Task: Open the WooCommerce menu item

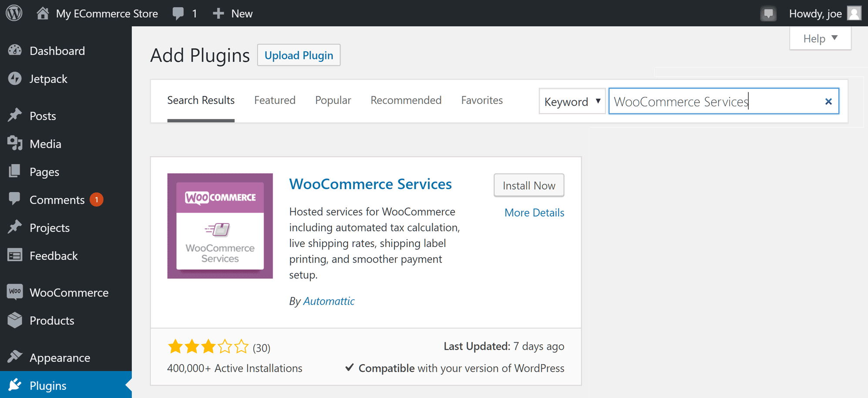Action: 66,292
